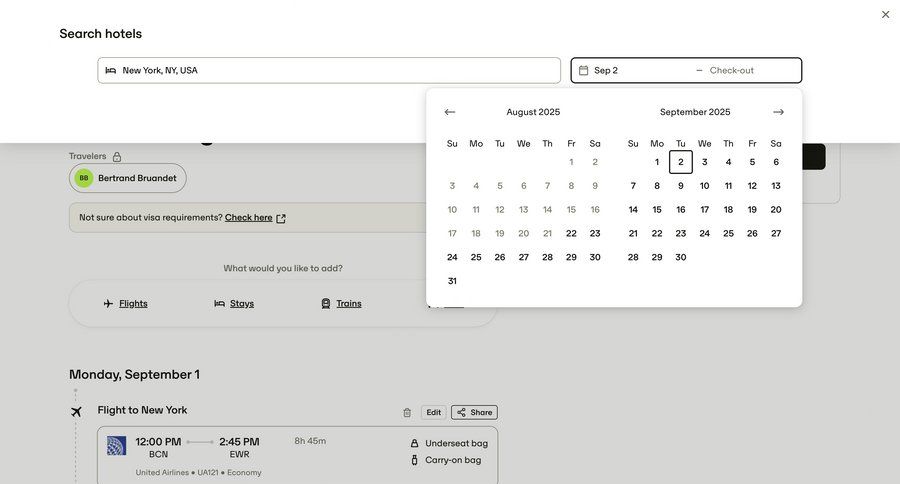Choose August 22 in the calendar
Viewport: 900px width, 484px height.
coord(571,234)
